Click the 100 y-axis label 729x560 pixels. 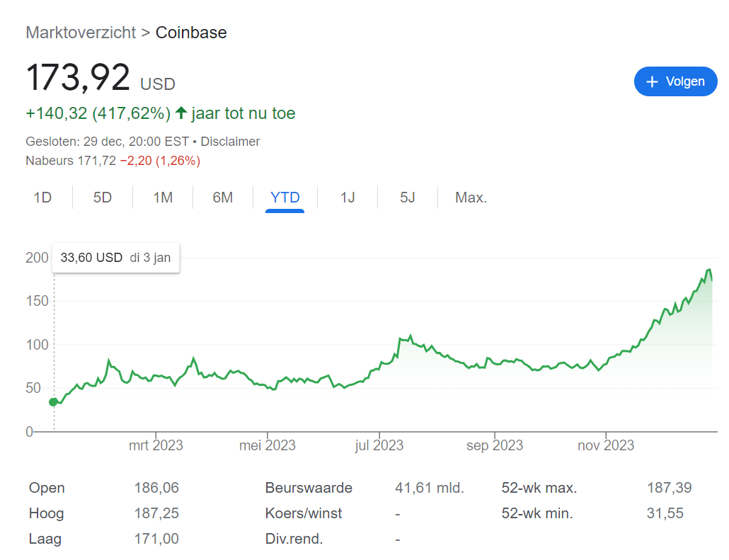pyautogui.click(x=38, y=345)
